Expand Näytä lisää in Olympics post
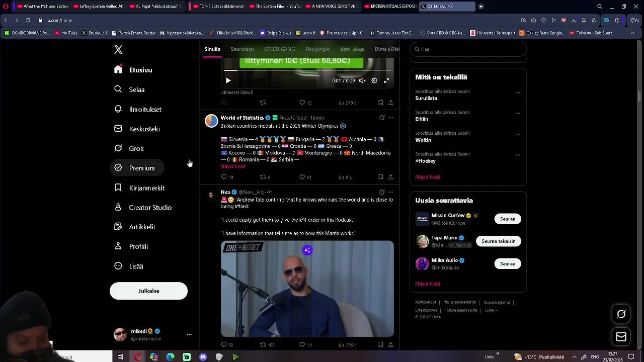 tap(233, 166)
